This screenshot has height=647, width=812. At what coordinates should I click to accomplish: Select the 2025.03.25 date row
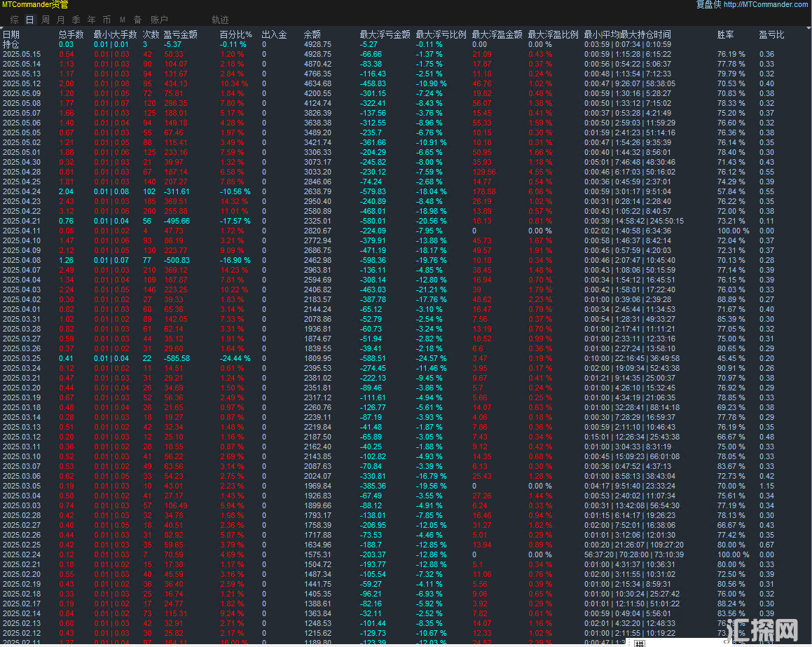coord(21,358)
